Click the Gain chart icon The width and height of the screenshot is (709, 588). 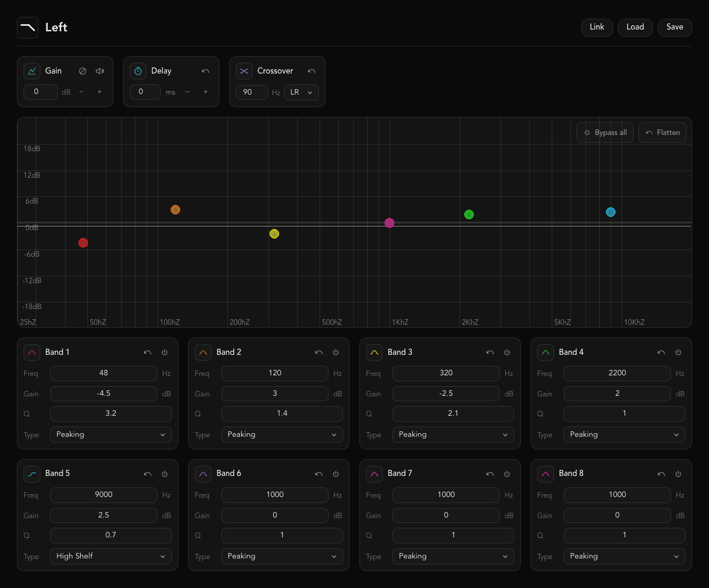pos(31,71)
